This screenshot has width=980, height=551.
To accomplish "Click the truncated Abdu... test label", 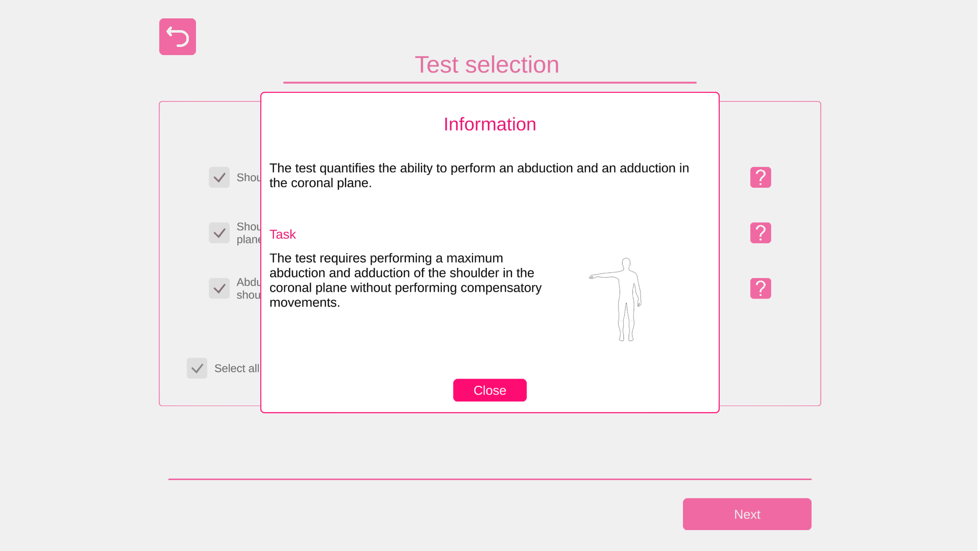I will coord(249,289).
